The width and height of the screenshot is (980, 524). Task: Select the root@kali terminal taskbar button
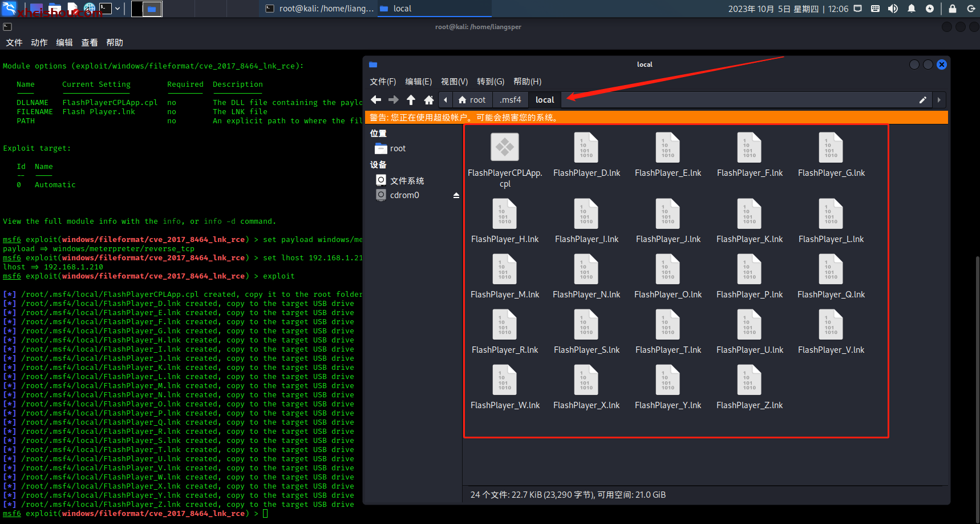tap(319, 9)
